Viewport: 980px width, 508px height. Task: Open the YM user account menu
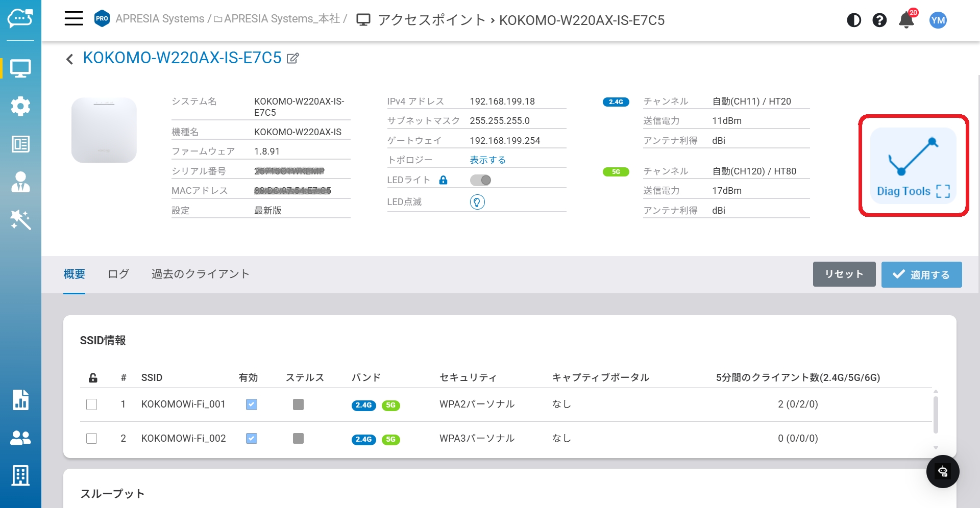(938, 20)
